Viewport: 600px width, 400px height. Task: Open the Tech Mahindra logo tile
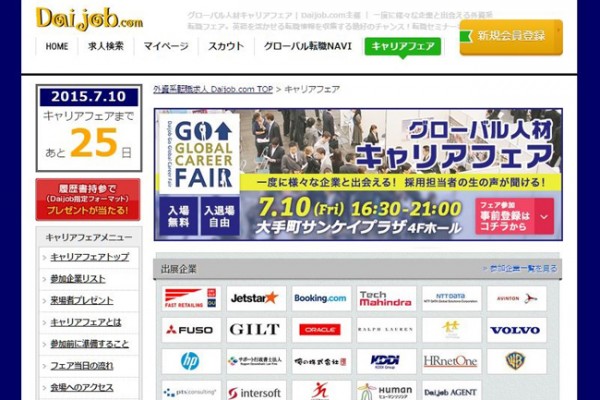pos(386,298)
